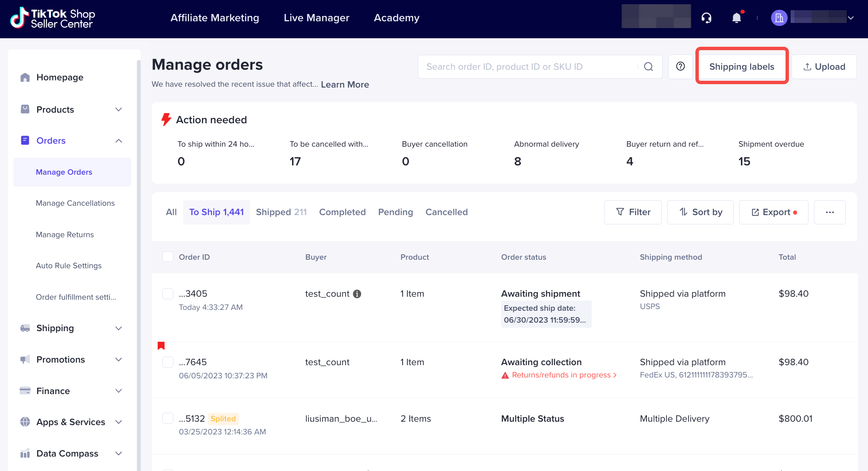Screen dimensions: 868x471
Task: Open the Filter button
Action: tap(633, 212)
